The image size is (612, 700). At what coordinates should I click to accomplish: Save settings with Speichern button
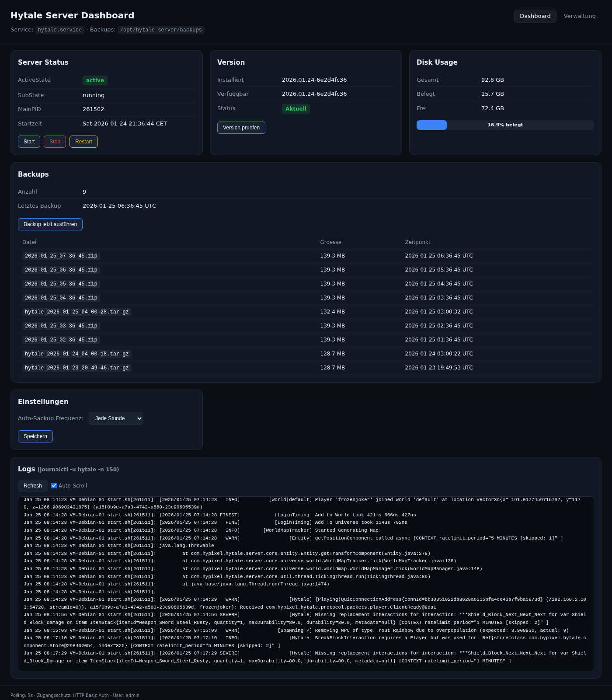tap(35, 436)
